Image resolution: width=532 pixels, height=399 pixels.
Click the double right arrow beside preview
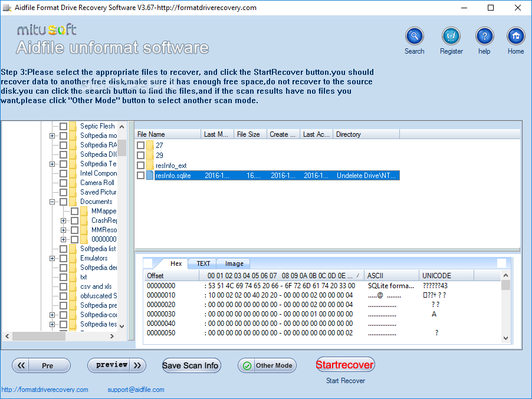click(x=137, y=365)
